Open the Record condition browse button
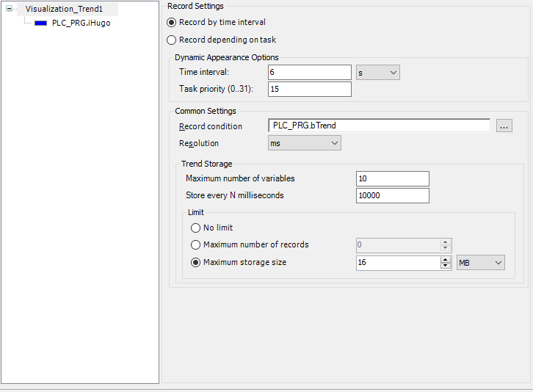The width and height of the screenshot is (533, 392). (504, 126)
